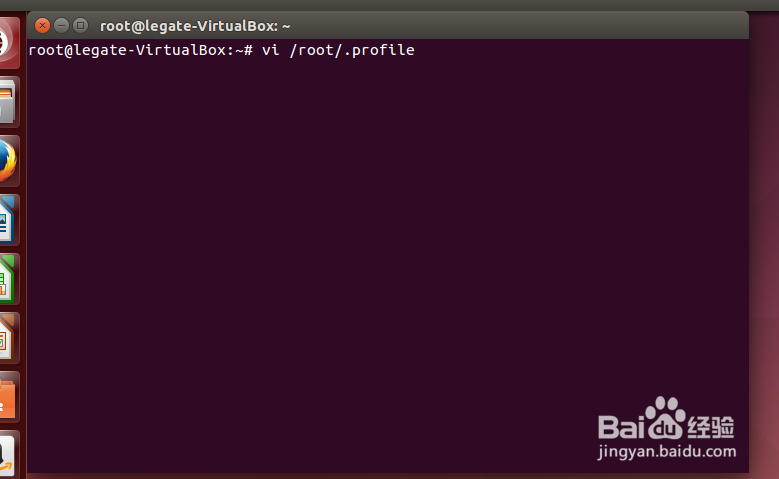The width and height of the screenshot is (779, 479).
Task: Click the /root/.profile path in command
Action: (350, 50)
